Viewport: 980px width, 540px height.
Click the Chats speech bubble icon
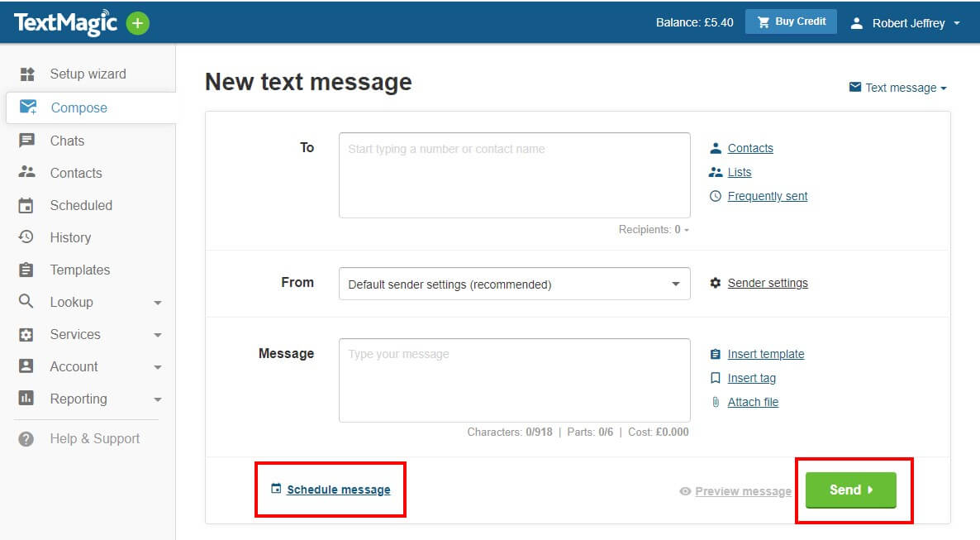tap(27, 140)
